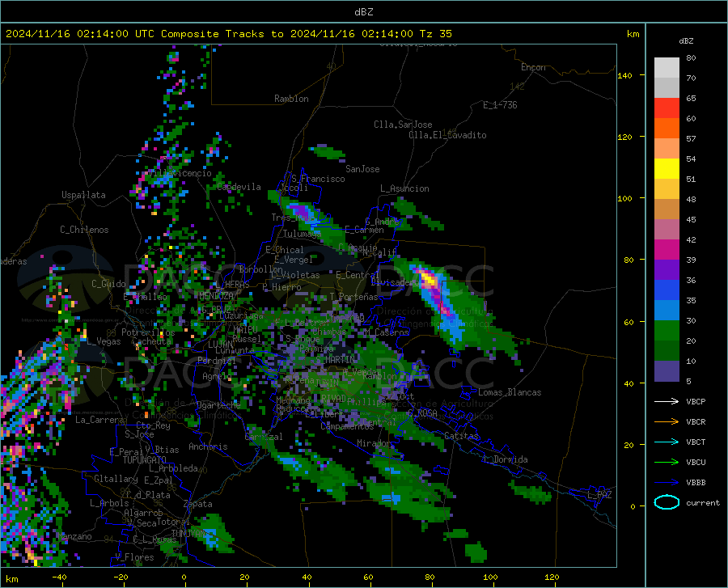728x588 pixels.
Task: Click the L_Dormida map label
Action: [x=506, y=459]
